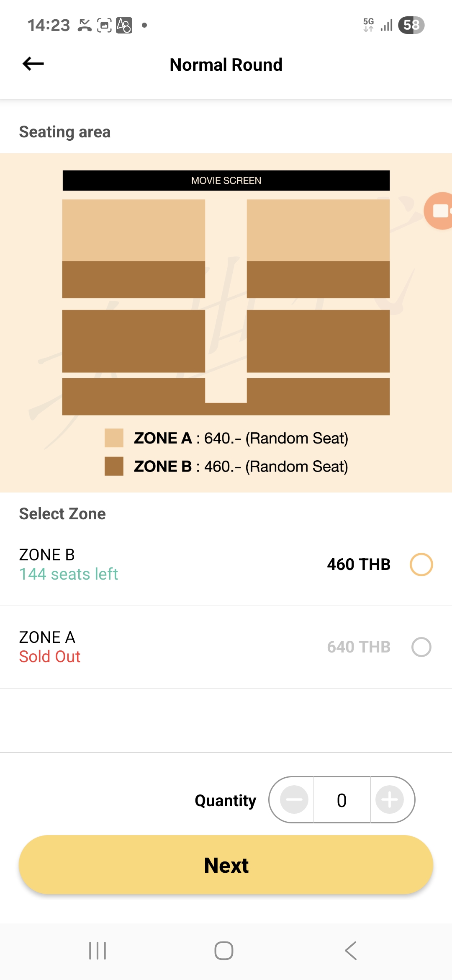
Task: Tap the ZONE A legend color swatch
Action: tap(114, 438)
